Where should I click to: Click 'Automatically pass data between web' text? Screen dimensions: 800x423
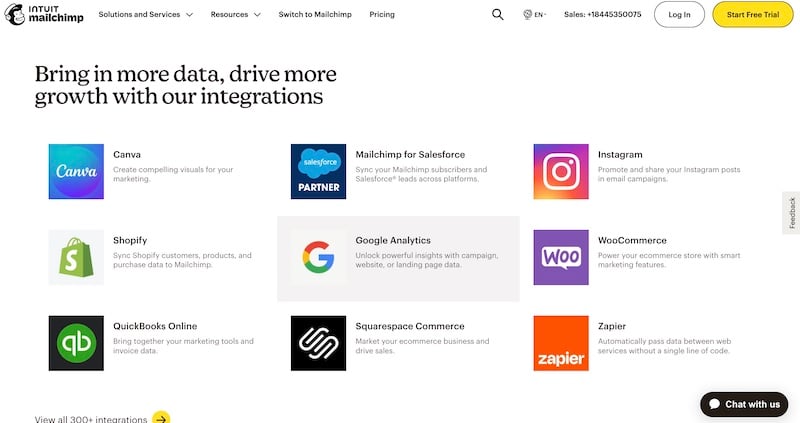click(x=664, y=345)
